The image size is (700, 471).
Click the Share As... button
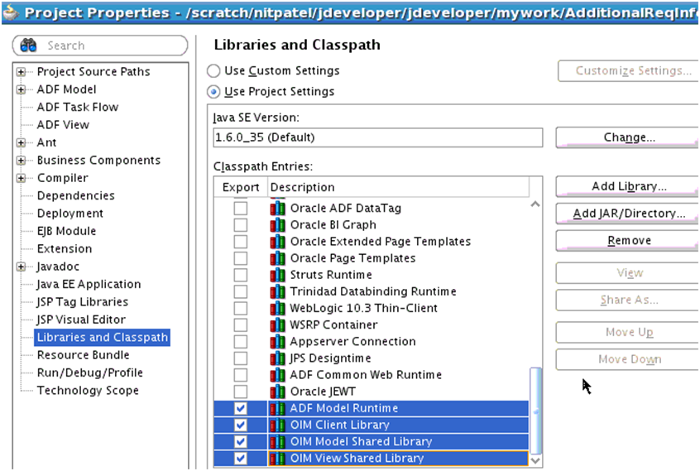[628, 300]
